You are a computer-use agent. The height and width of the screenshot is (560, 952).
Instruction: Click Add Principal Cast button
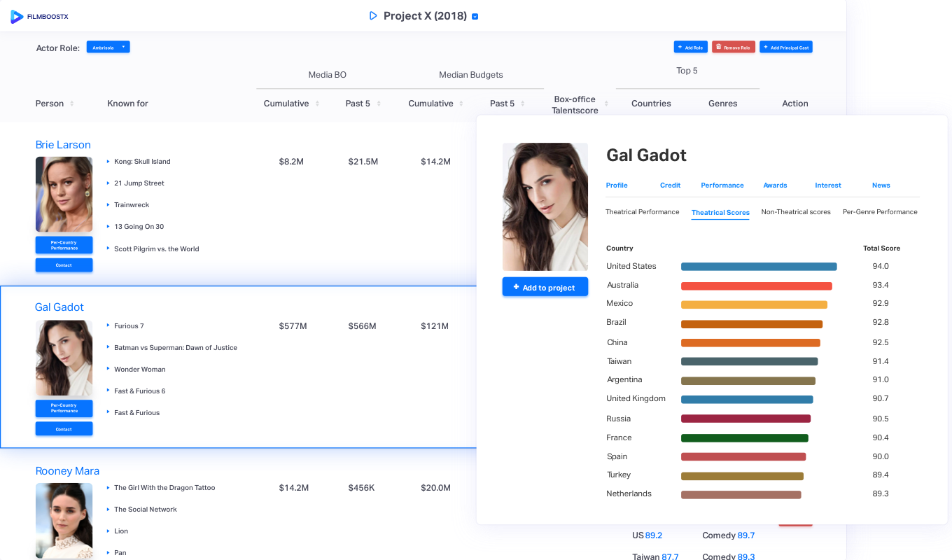coord(785,47)
